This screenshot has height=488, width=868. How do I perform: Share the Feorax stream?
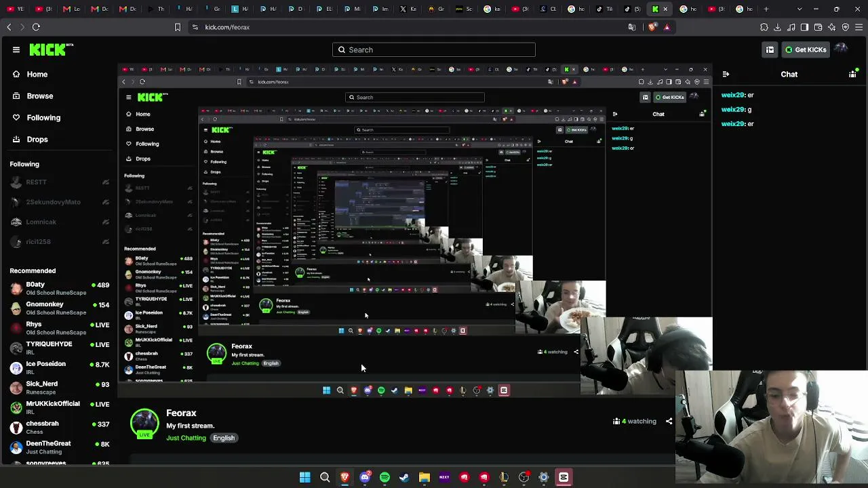(x=669, y=421)
